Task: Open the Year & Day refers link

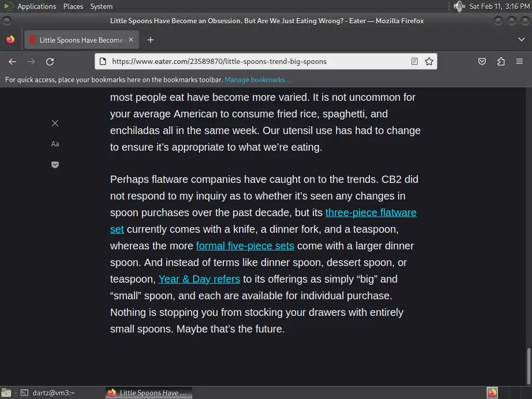Action: click(199, 279)
